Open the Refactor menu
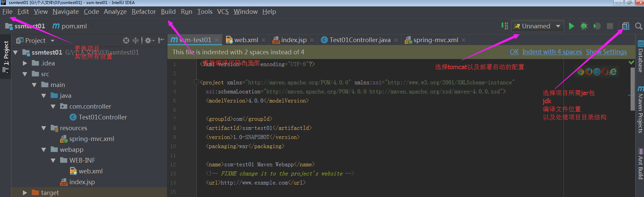This screenshot has height=197, width=644. (144, 11)
